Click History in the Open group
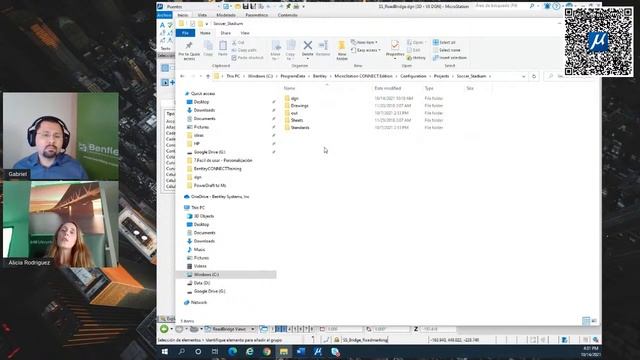 pyautogui.click(x=416, y=58)
